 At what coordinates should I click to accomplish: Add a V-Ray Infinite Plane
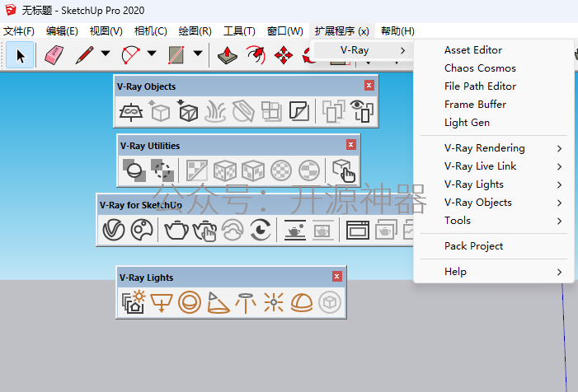[131, 111]
